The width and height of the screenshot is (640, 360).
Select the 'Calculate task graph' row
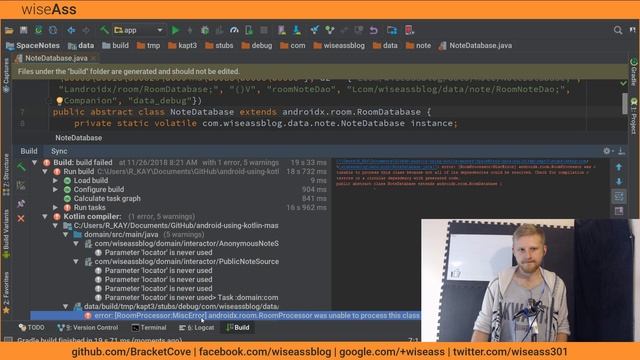click(x=107, y=198)
